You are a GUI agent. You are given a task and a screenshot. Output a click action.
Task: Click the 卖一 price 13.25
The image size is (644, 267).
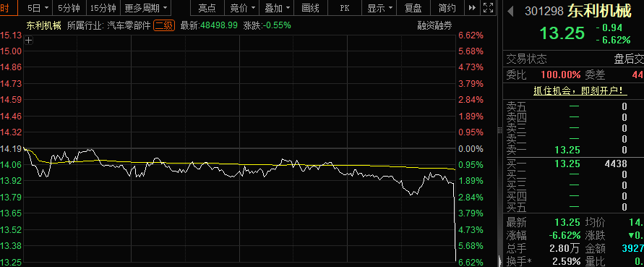567,150
